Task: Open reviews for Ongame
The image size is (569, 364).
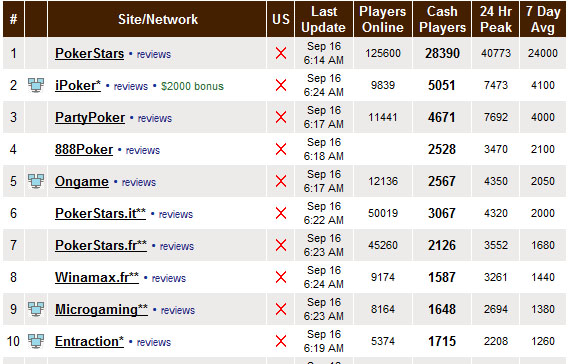Action: [139, 182]
